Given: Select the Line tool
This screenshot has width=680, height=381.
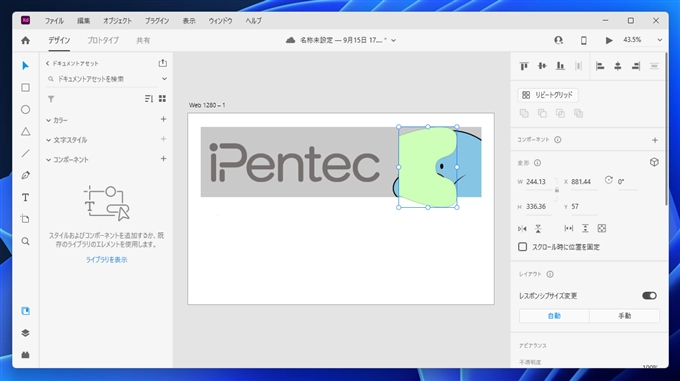Looking at the screenshot, I should (26, 153).
